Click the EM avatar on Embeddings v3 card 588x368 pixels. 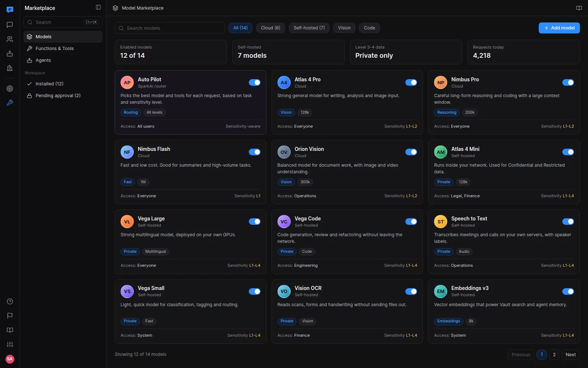click(441, 291)
